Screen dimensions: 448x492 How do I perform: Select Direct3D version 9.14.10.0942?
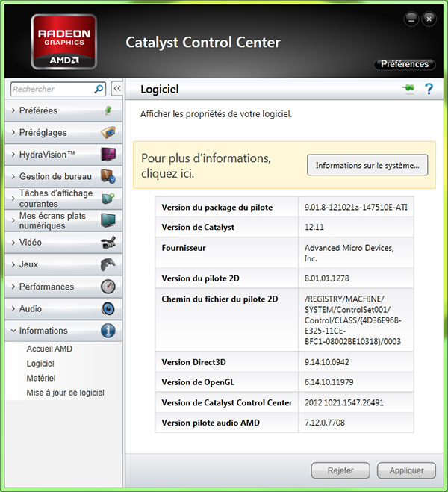tap(326, 362)
